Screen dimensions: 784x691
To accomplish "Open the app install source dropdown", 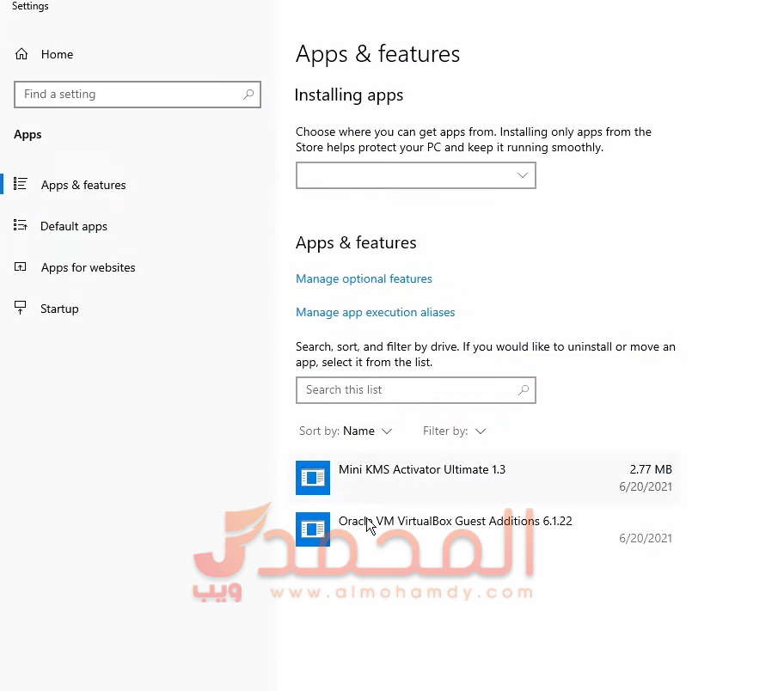I will pos(415,175).
